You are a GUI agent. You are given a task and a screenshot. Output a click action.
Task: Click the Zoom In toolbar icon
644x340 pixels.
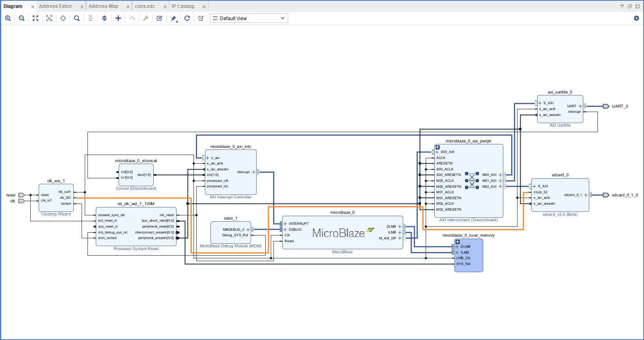pos(8,18)
